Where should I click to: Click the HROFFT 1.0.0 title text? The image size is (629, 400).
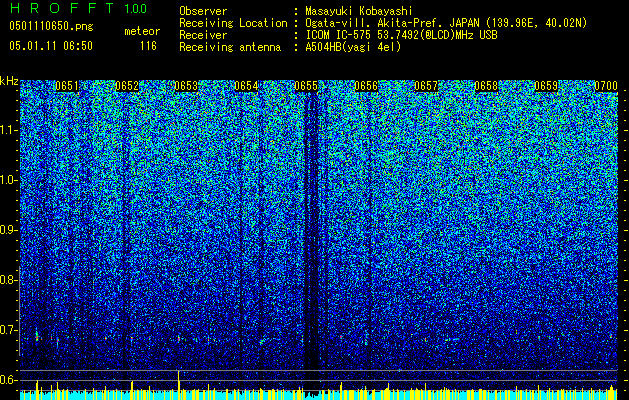(78, 8)
